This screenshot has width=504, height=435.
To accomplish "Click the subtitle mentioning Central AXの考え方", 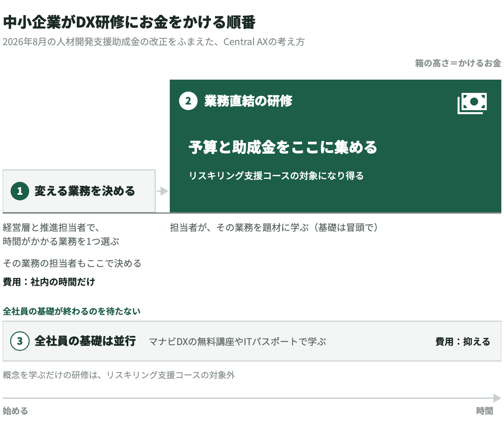I will coord(154,42).
